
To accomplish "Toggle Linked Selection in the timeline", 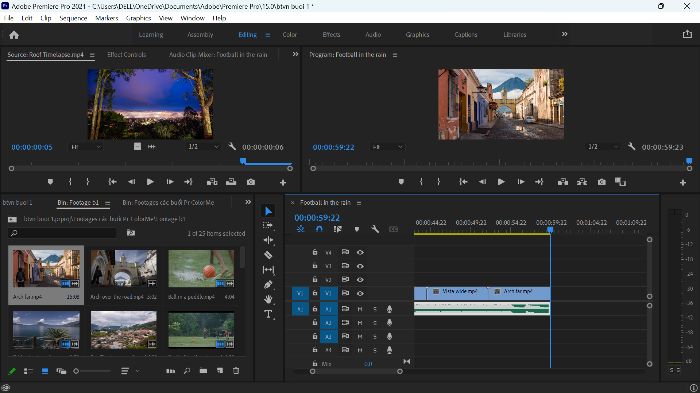I will coord(338,229).
